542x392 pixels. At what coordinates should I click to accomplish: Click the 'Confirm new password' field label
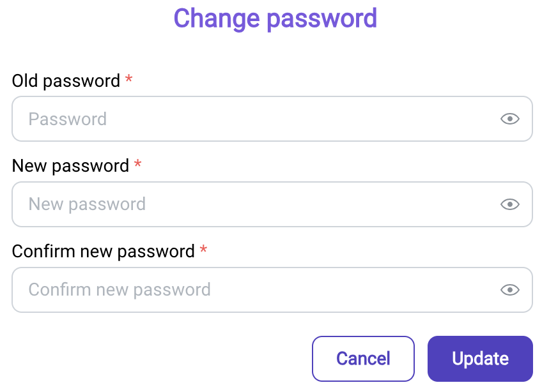click(104, 252)
